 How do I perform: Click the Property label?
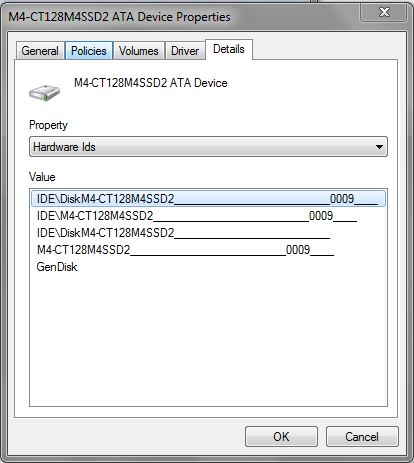tap(48, 125)
